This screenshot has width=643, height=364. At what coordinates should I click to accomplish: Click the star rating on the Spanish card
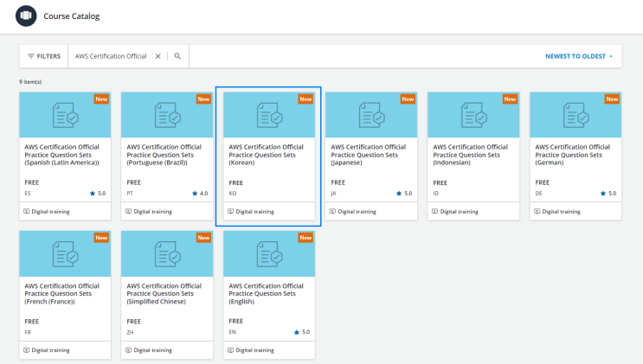pos(98,193)
